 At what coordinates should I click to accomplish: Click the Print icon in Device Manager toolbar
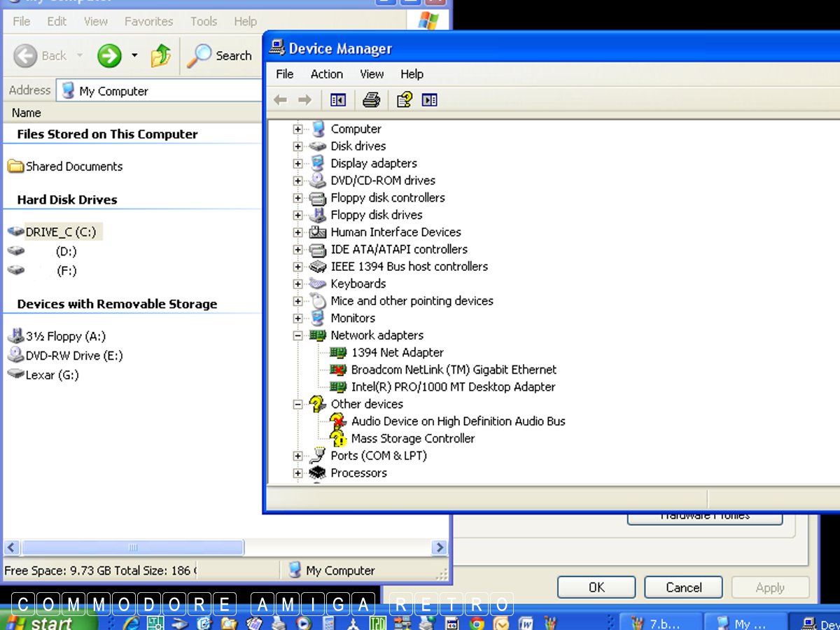[x=371, y=100]
